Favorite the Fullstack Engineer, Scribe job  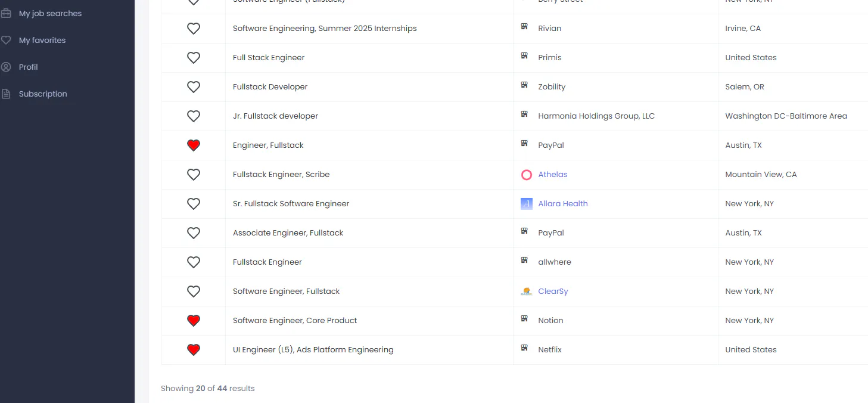click(x=194, y=174)
